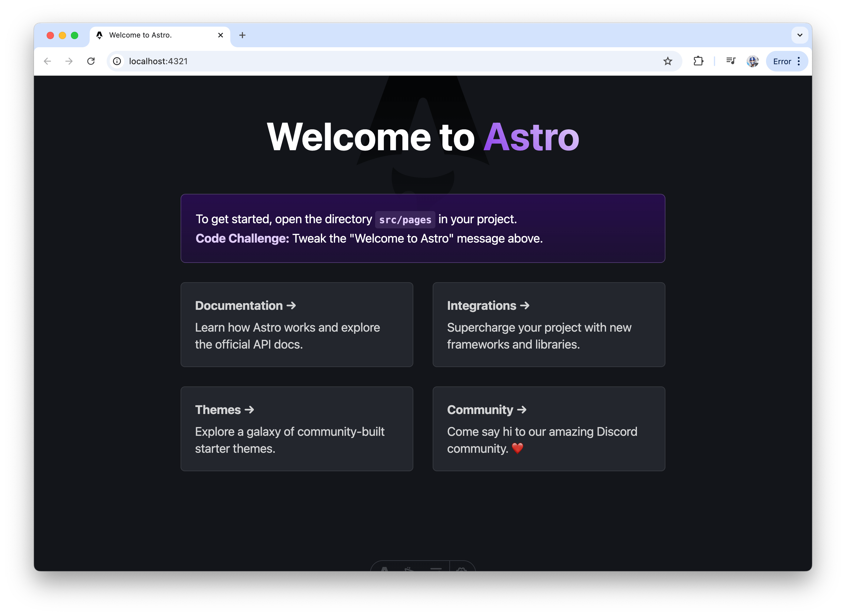Click the Welcome to Astro heading
This screenshot has height=616, width=846.
423,137
